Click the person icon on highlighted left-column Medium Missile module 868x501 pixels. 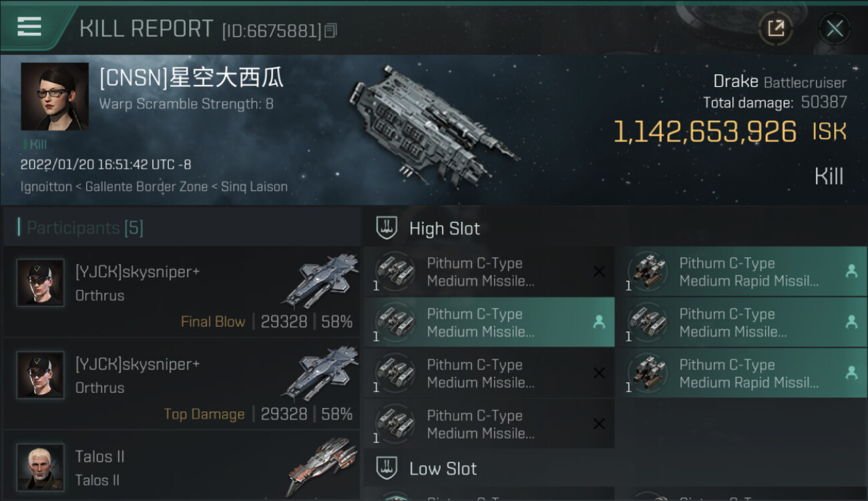599,322
